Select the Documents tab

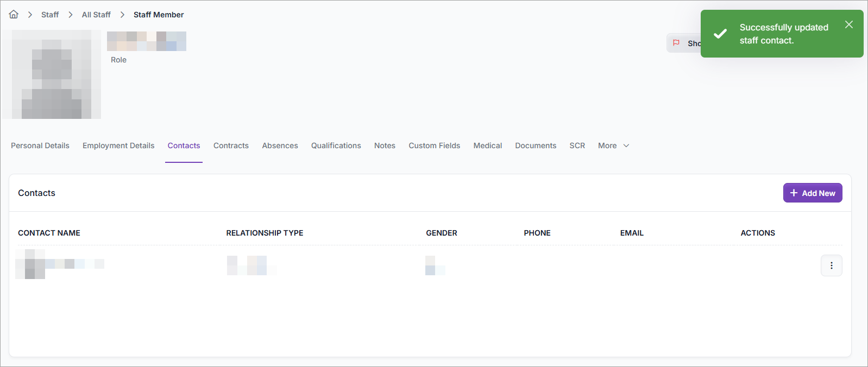coord(536,145)
